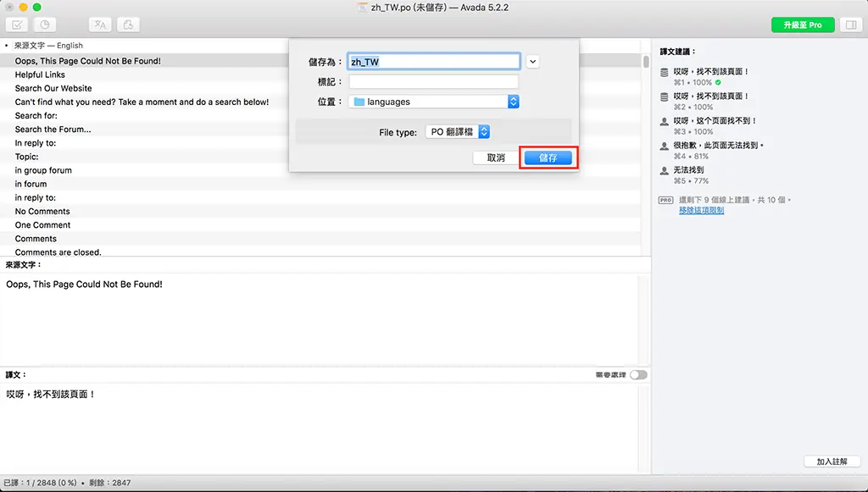This screenshot has width=868, height=492.
Task: Click the person icon beside suggestion ⌘3
Action: point(665,122)
